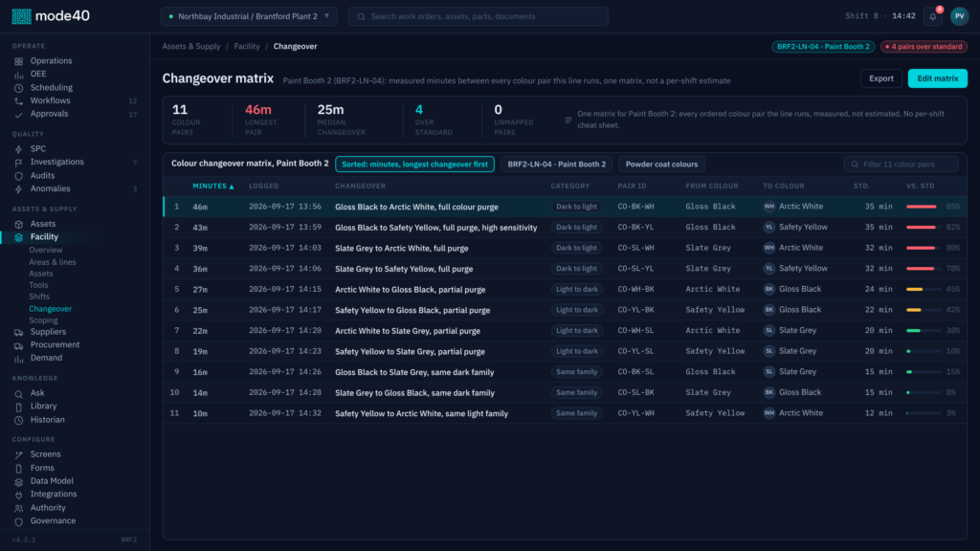Open the Shifts sub-item under Facility
Image resolution: width=980 pixels, height=551 pixels.
[38, 297]
